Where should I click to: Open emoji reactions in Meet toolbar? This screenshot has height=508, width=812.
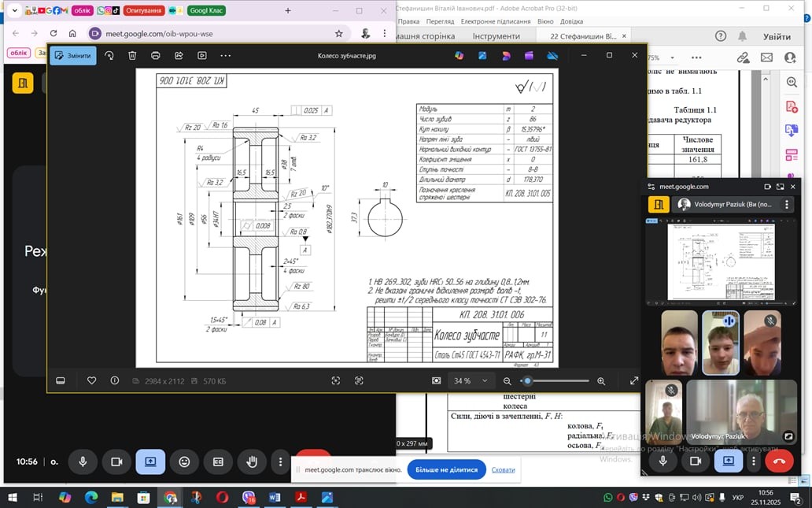pos(184,462)
